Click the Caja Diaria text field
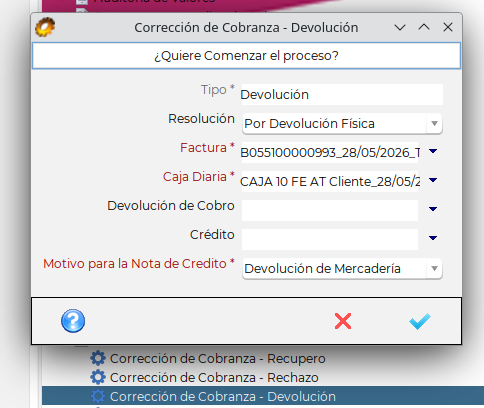 (330, 181)
